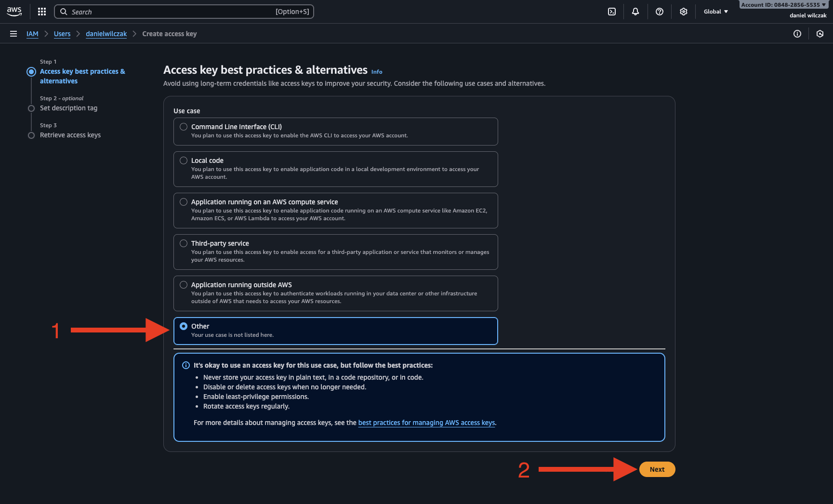
Task: Select the Command Line Interface (CLI) option
Action: pyautogui.click(x=184, y=127)
